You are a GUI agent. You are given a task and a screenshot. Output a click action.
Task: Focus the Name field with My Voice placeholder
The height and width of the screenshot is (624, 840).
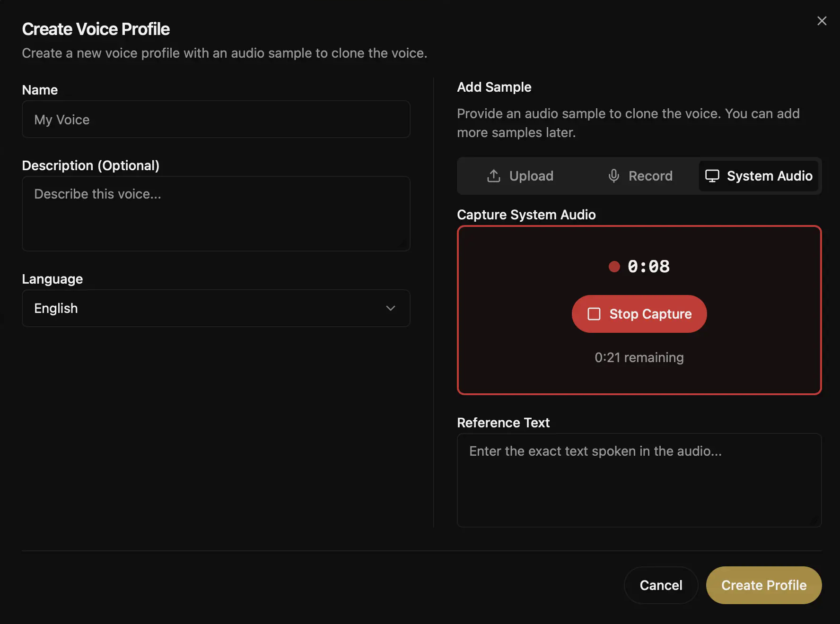tap(216, 119)
